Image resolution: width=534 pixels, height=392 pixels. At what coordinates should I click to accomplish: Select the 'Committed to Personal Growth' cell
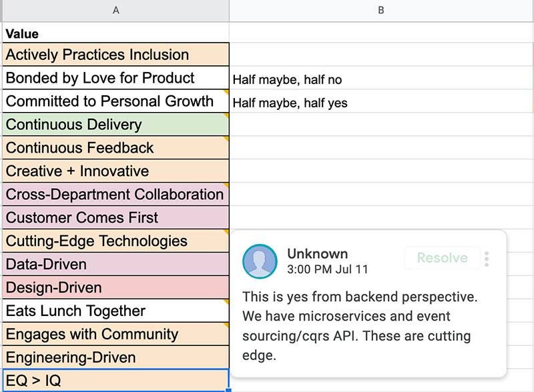click(x=115, y=101)
